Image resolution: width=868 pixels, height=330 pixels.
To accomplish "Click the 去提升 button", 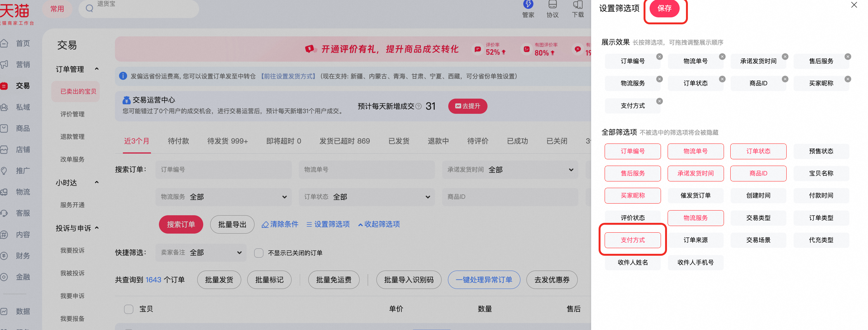I will pyautogui.click(x=467, y=106).
